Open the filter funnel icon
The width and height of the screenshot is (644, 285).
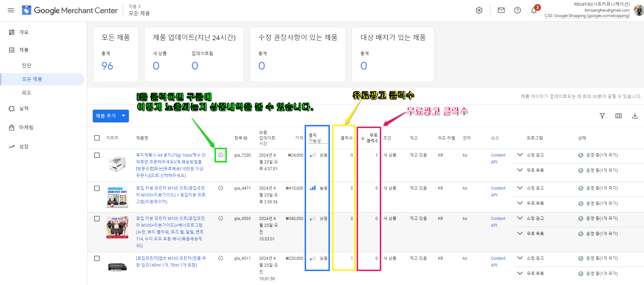coord(602,116)
